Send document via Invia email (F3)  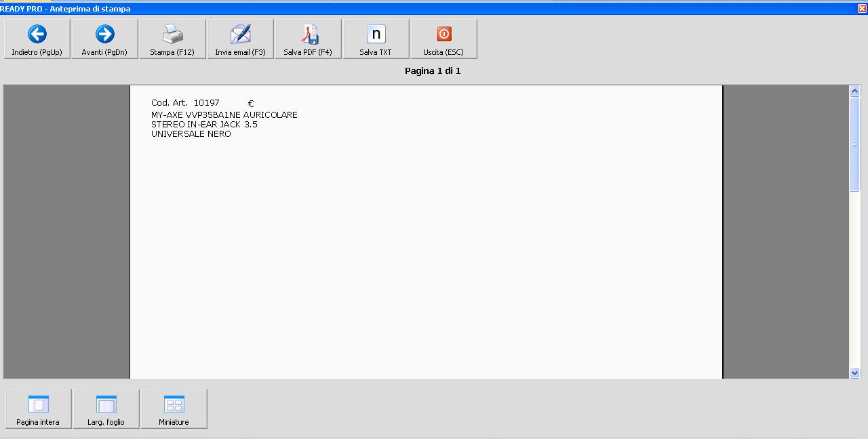[x=241, y=39]
